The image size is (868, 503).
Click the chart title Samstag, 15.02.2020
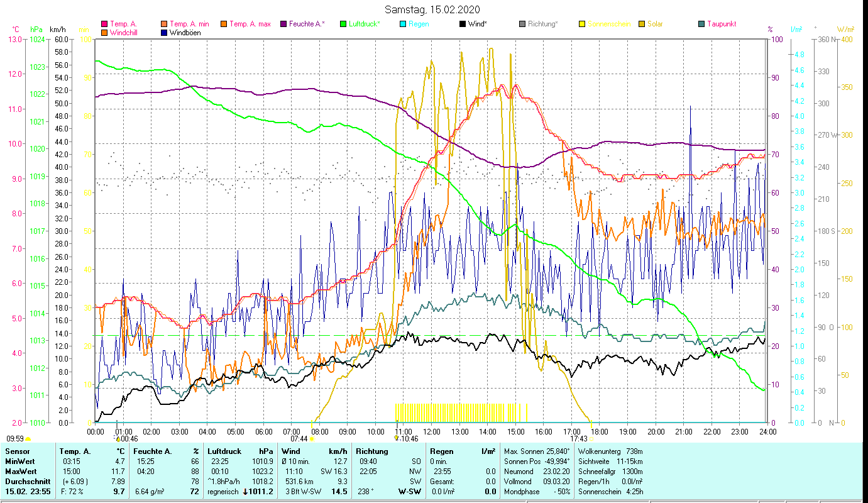432,9
